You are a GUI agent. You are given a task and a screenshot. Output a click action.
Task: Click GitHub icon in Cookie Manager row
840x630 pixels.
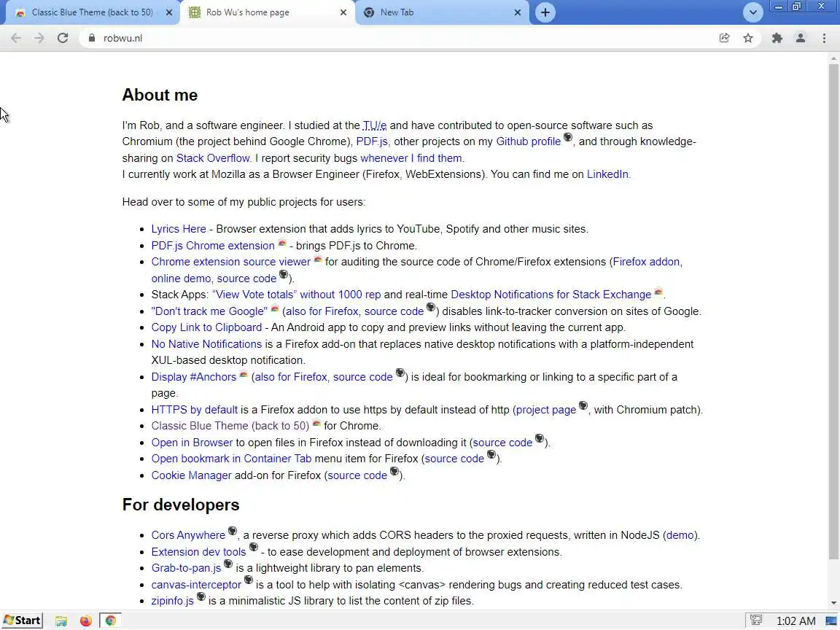[x=394, y=472]
